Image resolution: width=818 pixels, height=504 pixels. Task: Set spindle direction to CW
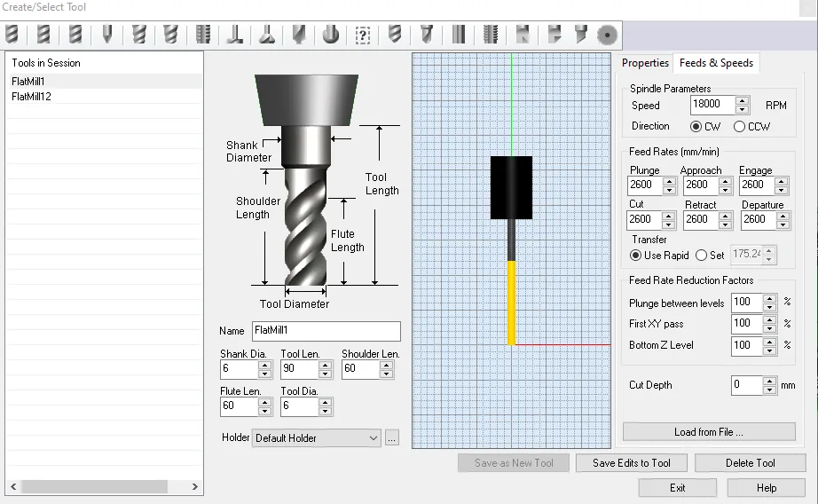coord(696,126)
